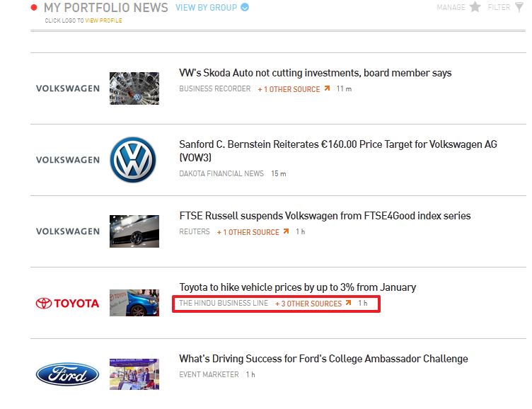Viewport: 532px width, 409px height.
Task: Open the Sanford C. Bernstein price target headline
Action: click(338, 151)
